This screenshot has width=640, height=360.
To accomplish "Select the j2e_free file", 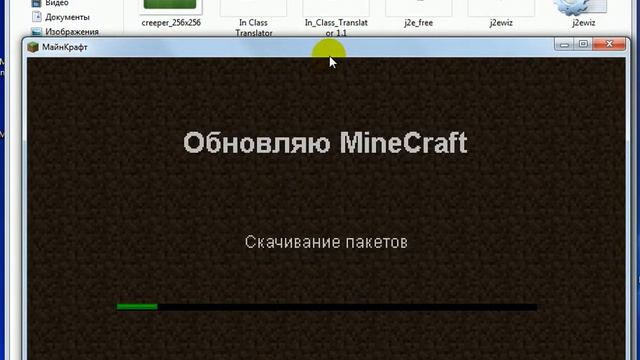I will click(418, 23).
